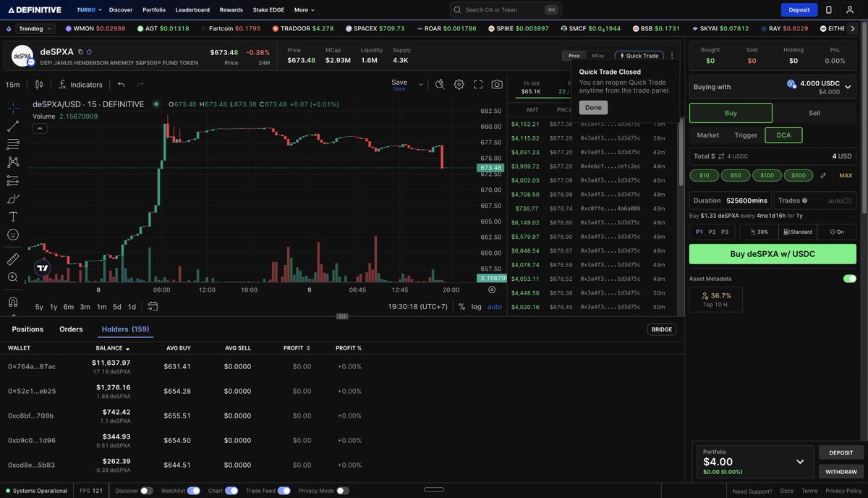
Task: Open the 15m interval selector
Action: tap(12, 85)
